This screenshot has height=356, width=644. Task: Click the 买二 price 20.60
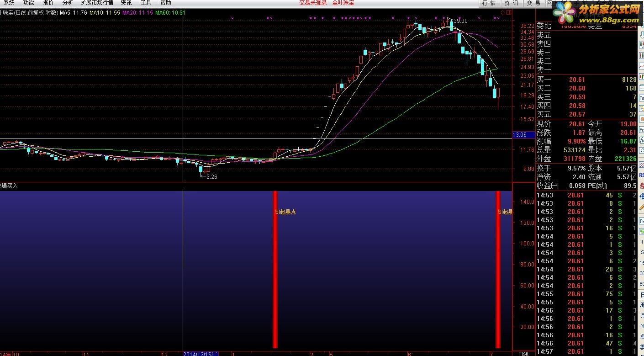click(x=577, y=88)
